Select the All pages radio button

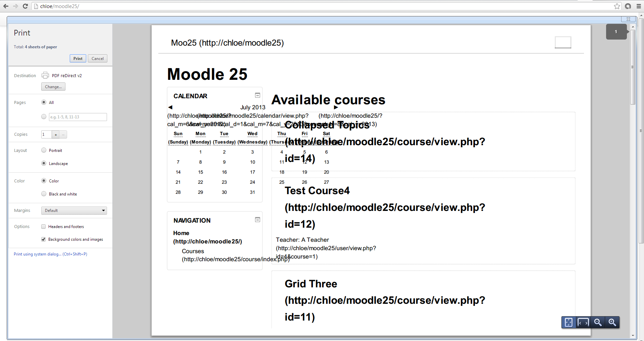tap(44, 102)
